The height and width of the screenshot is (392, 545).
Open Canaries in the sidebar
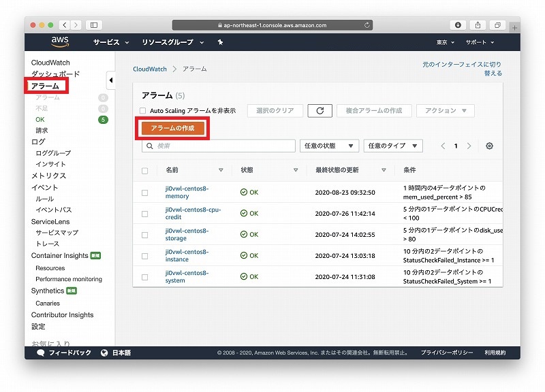(x=48, y=304)
